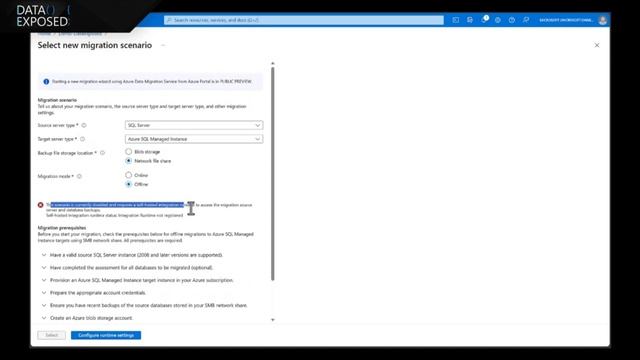Select the Online migration mode radio button
640x360 pixels.
click(x=129, y=175)
